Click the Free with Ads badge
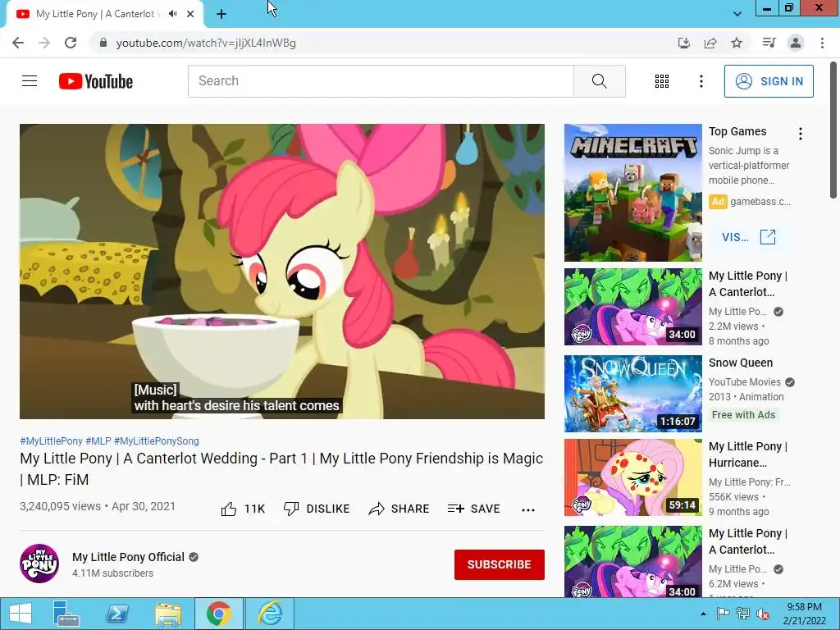 pyautogui.click(x=743, y=414)
